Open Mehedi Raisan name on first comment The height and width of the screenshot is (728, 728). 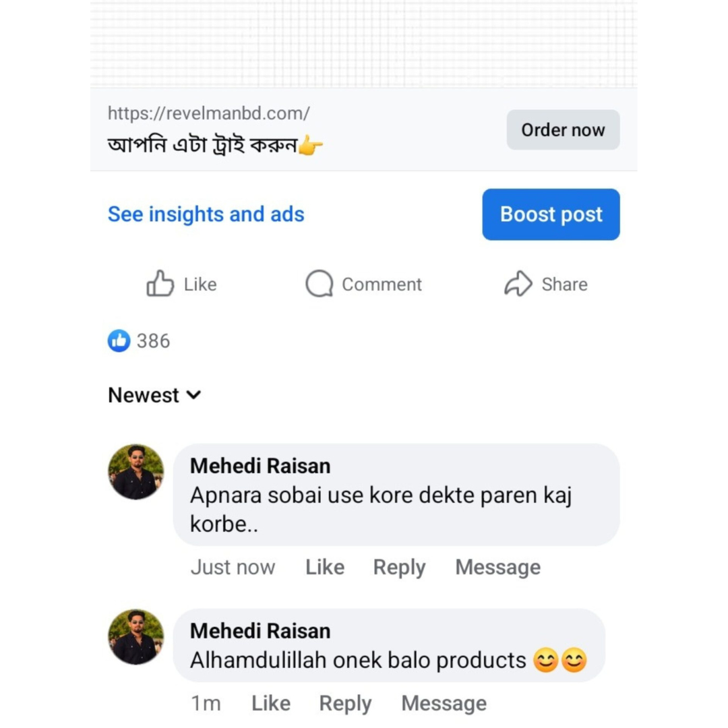click(260, 466)
